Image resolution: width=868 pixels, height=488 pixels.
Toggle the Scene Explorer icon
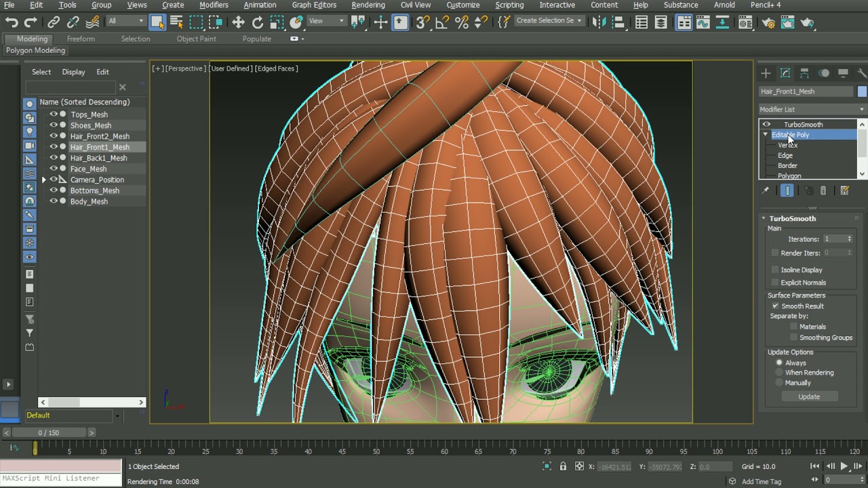[x=642, y=22]
